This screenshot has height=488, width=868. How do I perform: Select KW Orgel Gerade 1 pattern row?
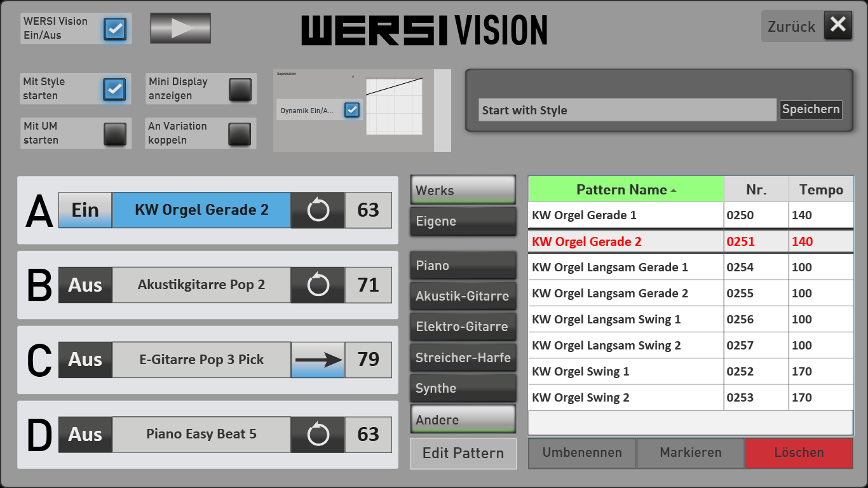coord(691,215)
